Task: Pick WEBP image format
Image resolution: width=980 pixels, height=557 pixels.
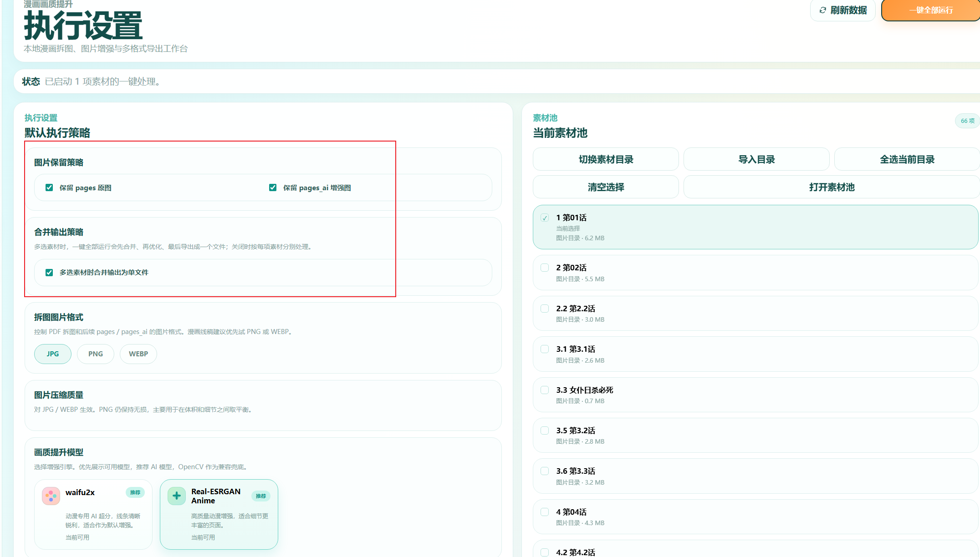Action: pos(138,354)
